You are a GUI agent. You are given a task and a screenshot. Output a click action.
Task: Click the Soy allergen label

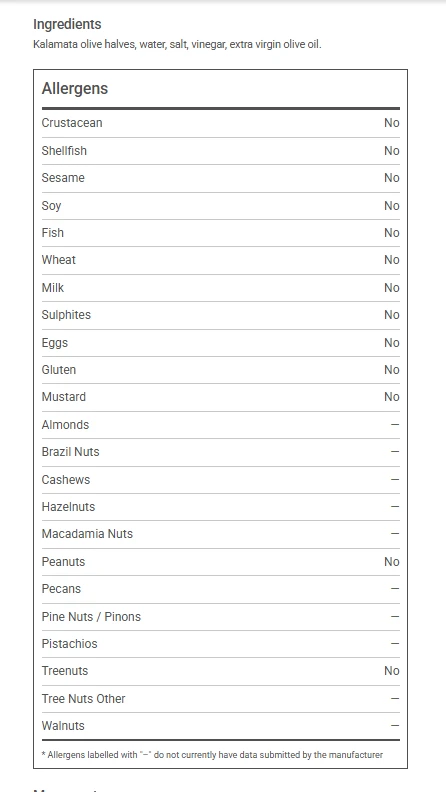[52, 206]
